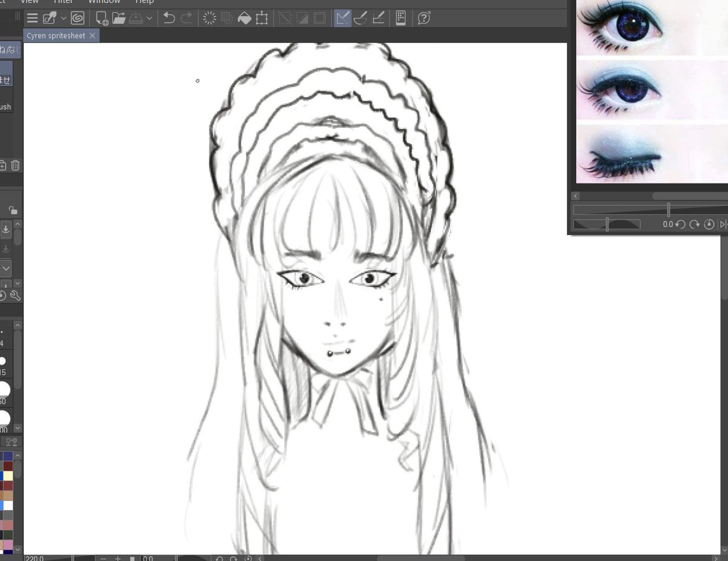
Task: Click reset tool property clock icon
Action: [2, 296]
